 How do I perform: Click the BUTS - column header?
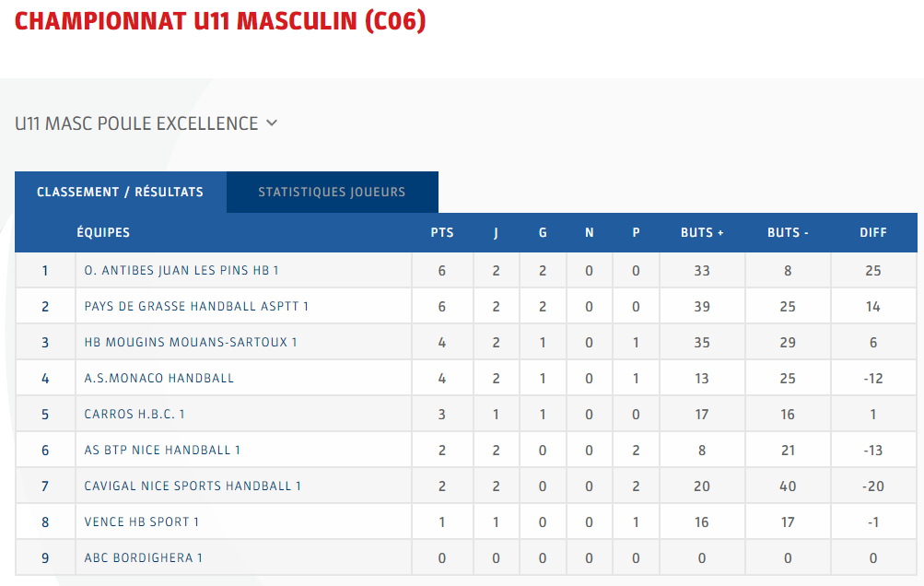788,233
